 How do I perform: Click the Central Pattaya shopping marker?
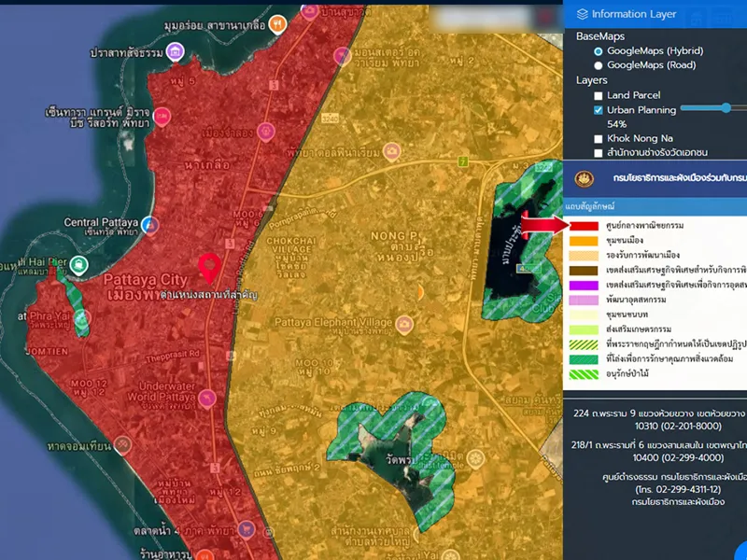(x=150, y=225)
